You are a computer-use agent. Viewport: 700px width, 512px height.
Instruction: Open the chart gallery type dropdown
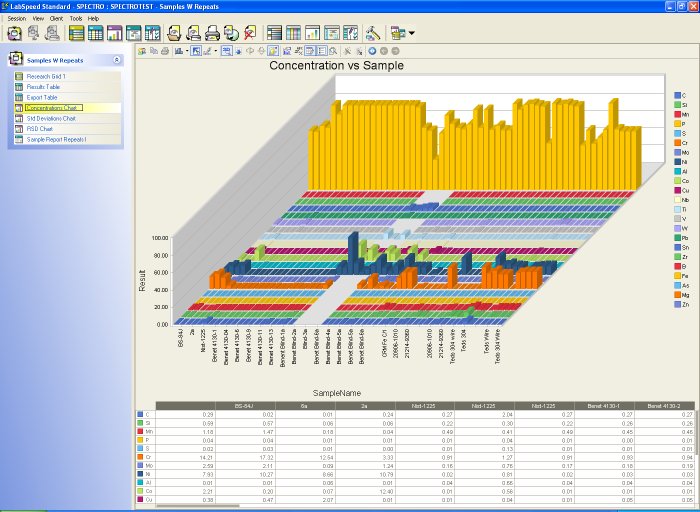tap(186, 50)
